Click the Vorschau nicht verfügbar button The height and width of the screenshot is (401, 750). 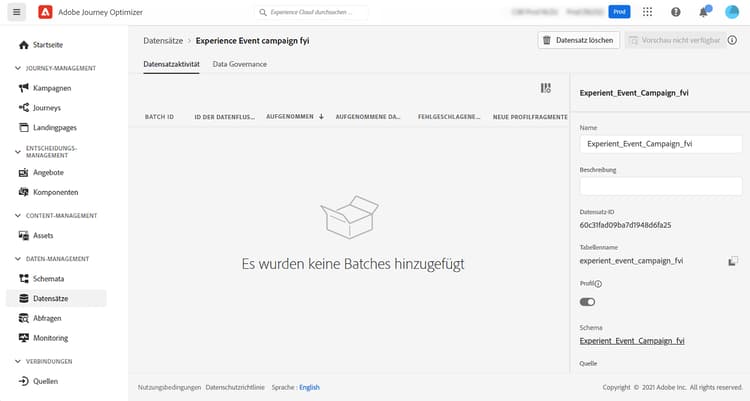coord(675,40)
